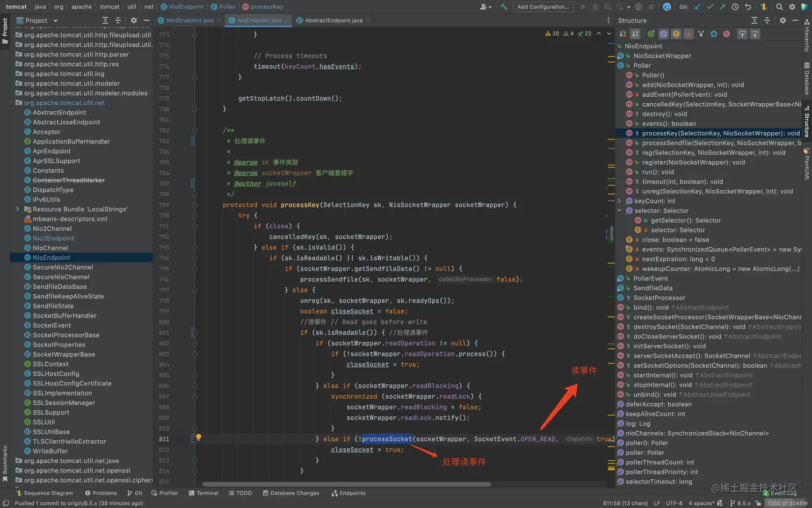
Task: Click the Add Configuration... button
Action: pos(543,7)
